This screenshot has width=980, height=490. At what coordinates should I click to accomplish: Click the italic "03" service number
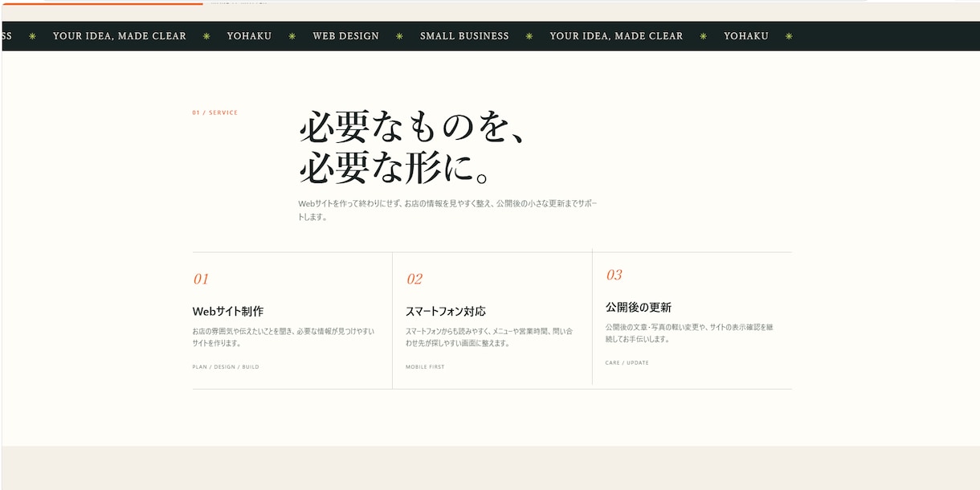[614, 275]
